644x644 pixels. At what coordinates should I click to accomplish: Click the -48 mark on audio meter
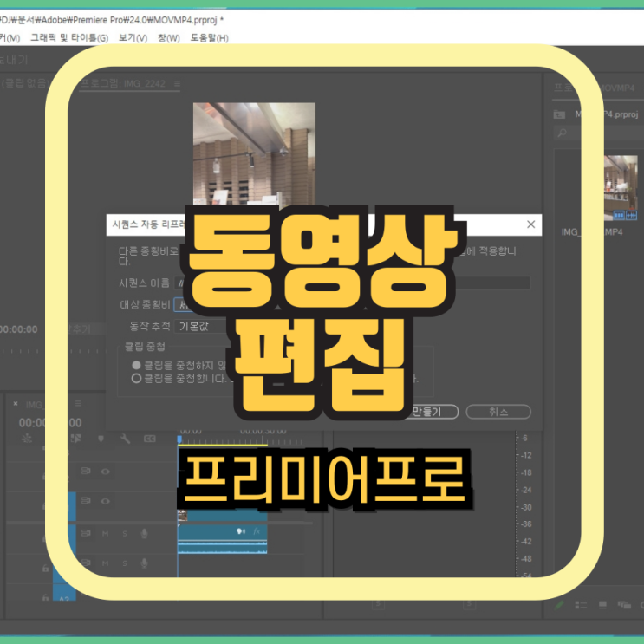(526, 558)
